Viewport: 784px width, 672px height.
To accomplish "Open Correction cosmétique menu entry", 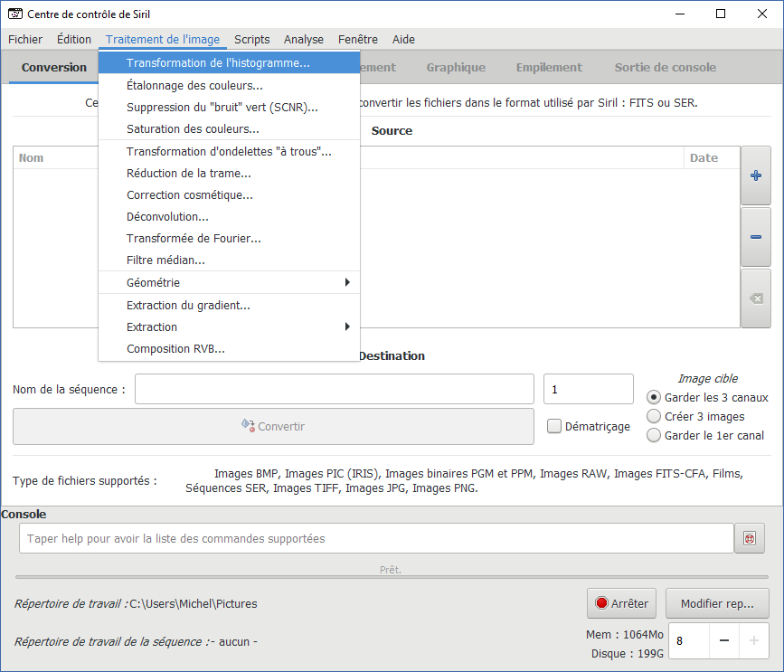I will 229,195.
